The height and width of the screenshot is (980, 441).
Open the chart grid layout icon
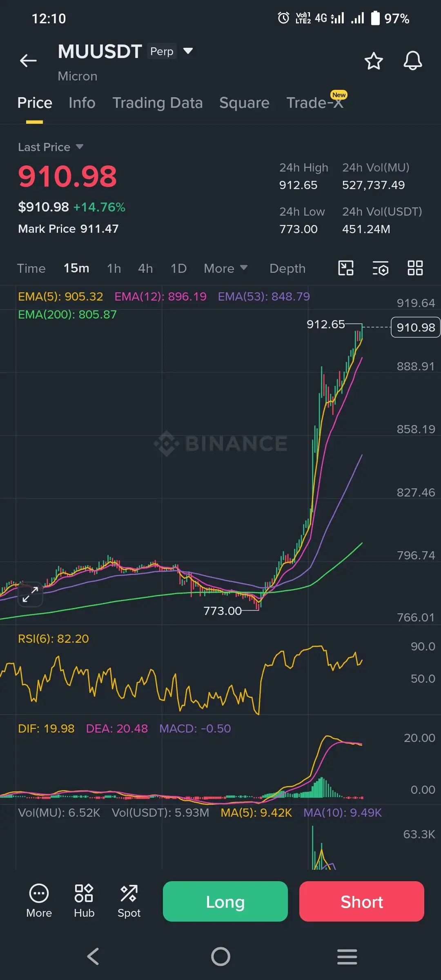pyautogui.click(x=415, y=268)
